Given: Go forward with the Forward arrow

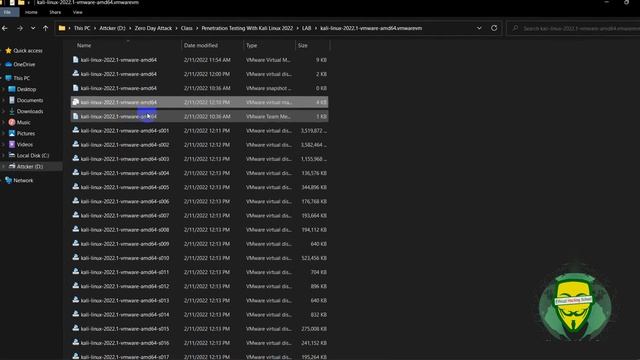Looking at the screenshot, I should click(x=20, y=28).
